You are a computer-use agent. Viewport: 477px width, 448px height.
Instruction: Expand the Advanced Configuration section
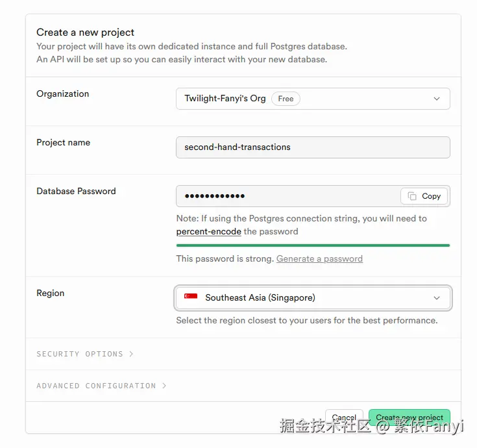point(96,386)
